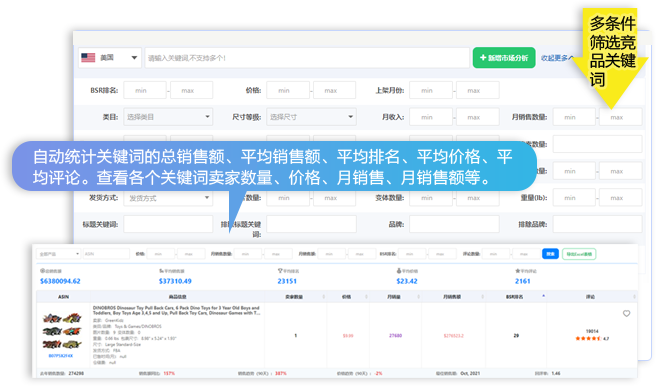Sort the 月销售额 column using sort arrows
Screen dimensions: 657x387
click(482, 297)
